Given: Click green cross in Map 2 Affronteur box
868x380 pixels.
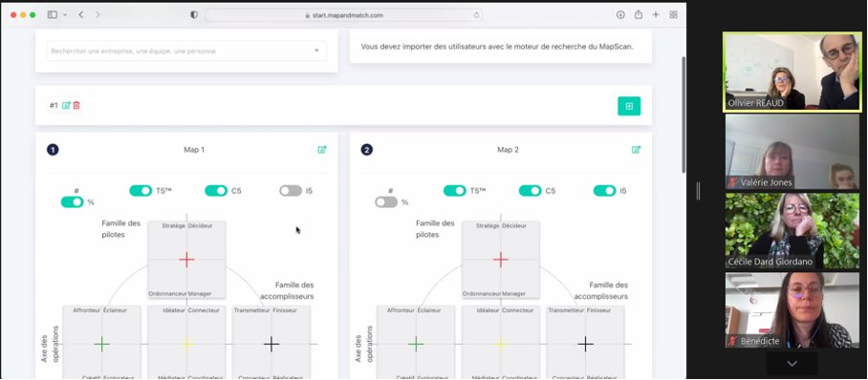Looking at the screenshot, I should click(x=416, y=344).
